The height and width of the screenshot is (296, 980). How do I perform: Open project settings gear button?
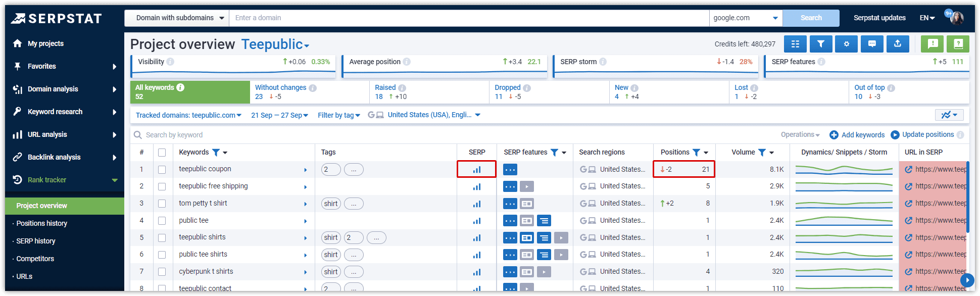point(846,44)
